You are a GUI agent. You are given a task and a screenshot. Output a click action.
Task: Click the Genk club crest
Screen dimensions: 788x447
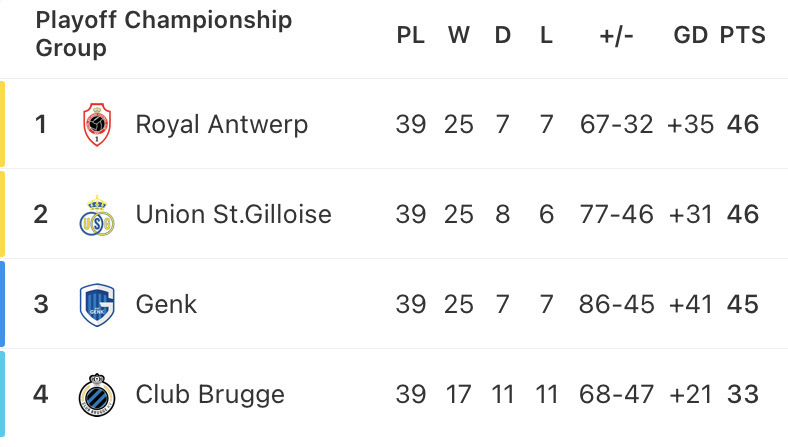coord(97,305)
